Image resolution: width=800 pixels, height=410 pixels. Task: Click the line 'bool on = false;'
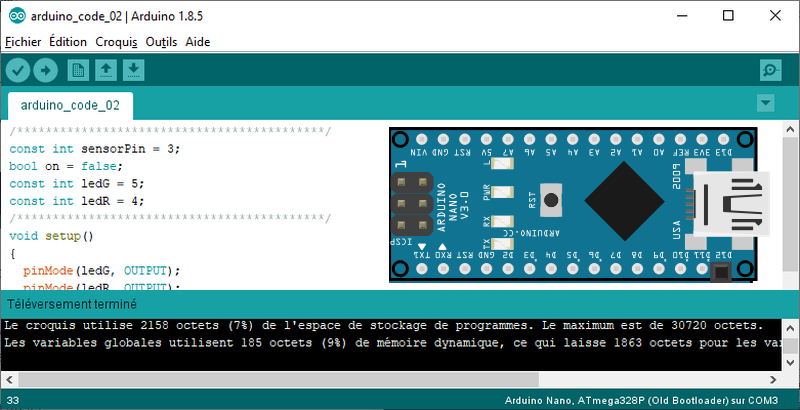[x=66, y=166]
